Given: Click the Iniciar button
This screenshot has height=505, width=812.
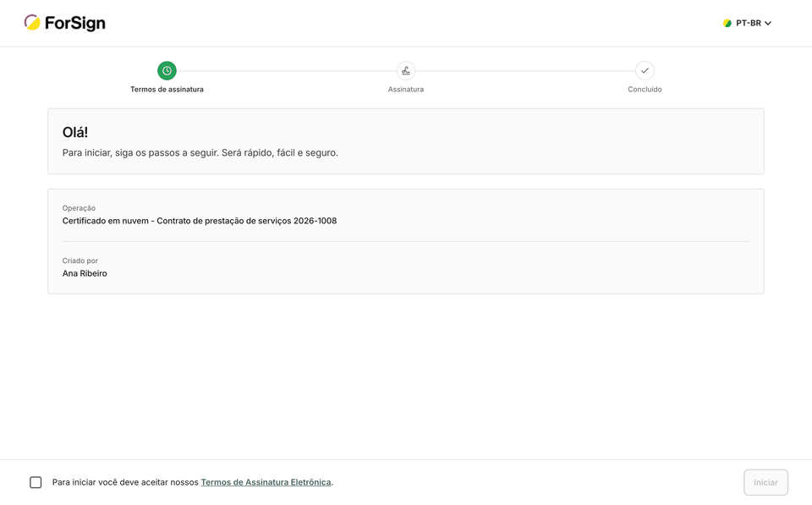Looking at the screenshot, I should [x=766, y=482].
